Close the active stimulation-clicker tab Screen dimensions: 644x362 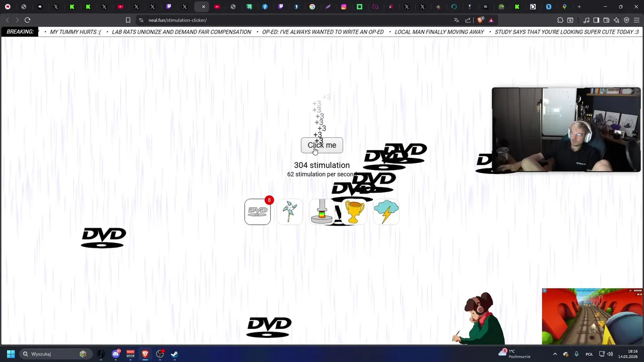pyautogui.click(x=203, y=7)
